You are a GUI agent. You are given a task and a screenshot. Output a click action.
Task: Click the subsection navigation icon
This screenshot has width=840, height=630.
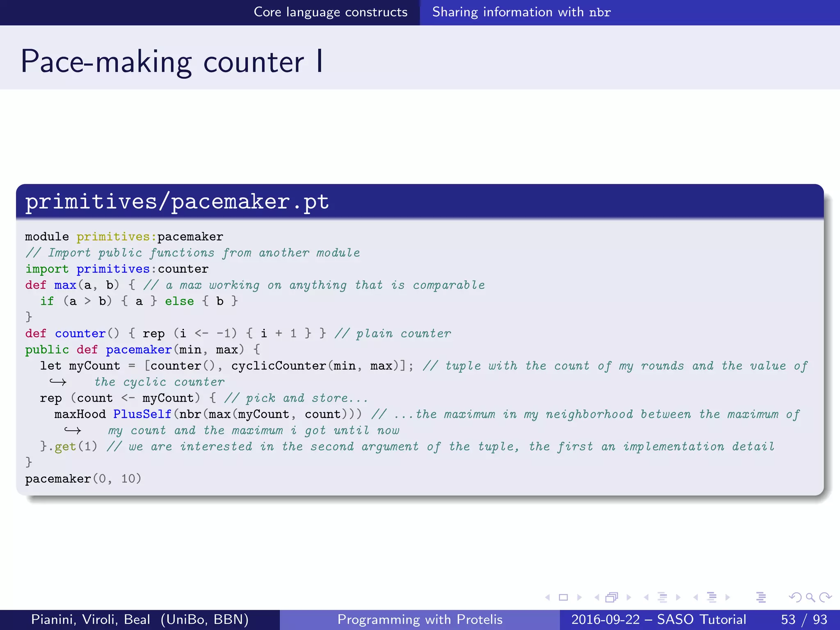pos(662,598)
